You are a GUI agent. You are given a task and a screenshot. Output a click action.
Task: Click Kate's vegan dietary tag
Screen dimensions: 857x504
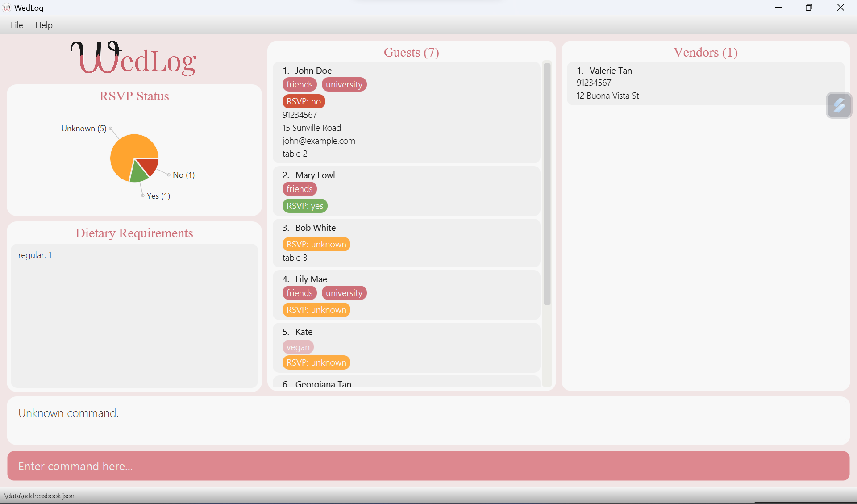298,347
